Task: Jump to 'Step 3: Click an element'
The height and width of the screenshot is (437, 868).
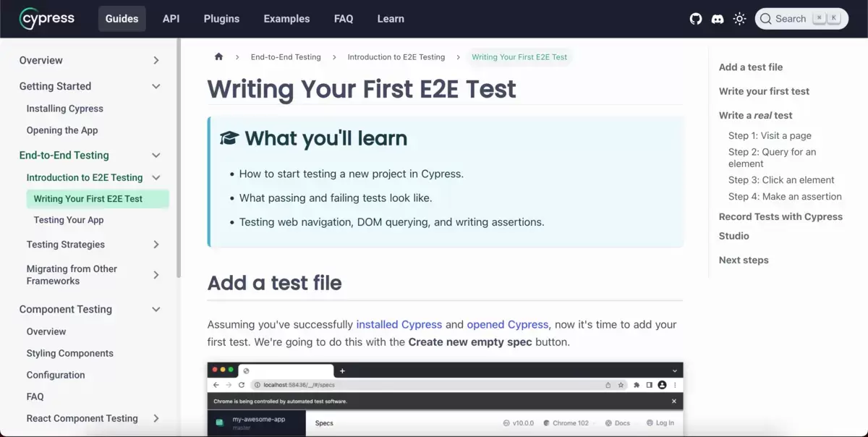Action: tap(781, 180)
